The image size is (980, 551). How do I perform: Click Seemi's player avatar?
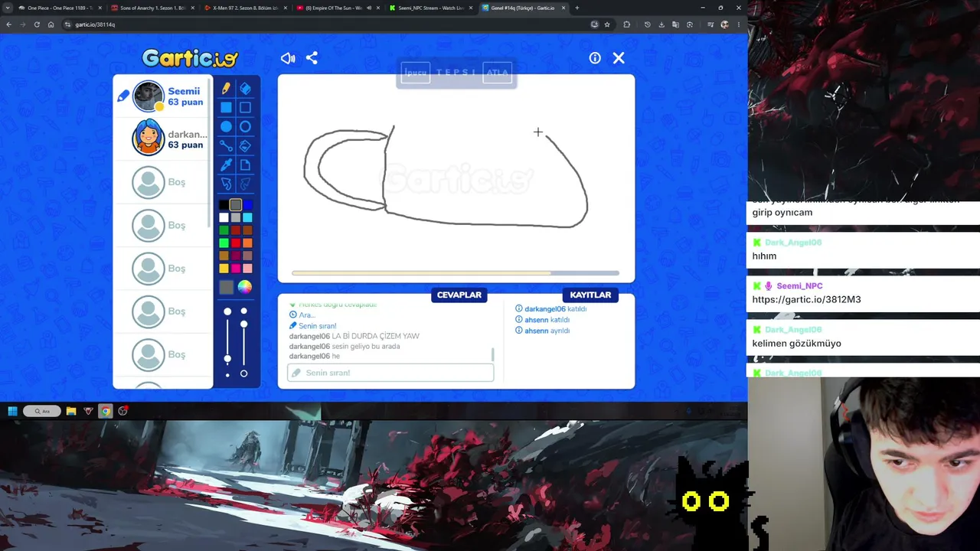pyautogui.click(x=148, y=96)
